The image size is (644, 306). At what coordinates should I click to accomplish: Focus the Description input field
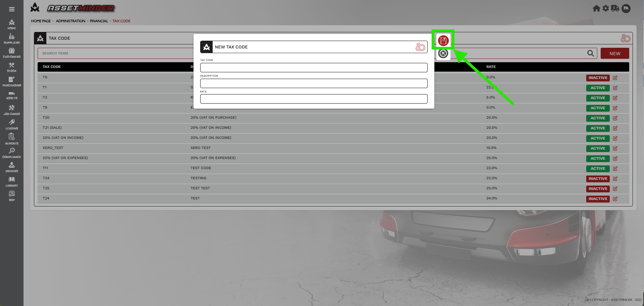click(x=313, y=83)
